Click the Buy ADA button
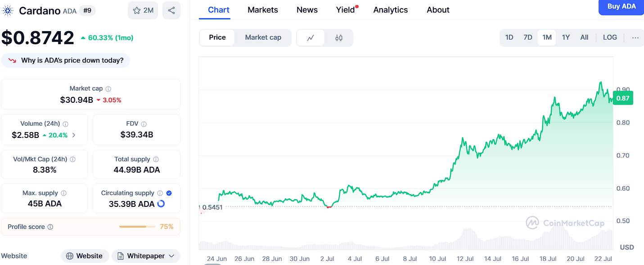This screenshot has width=644, height=265. [x=621, y=7]
